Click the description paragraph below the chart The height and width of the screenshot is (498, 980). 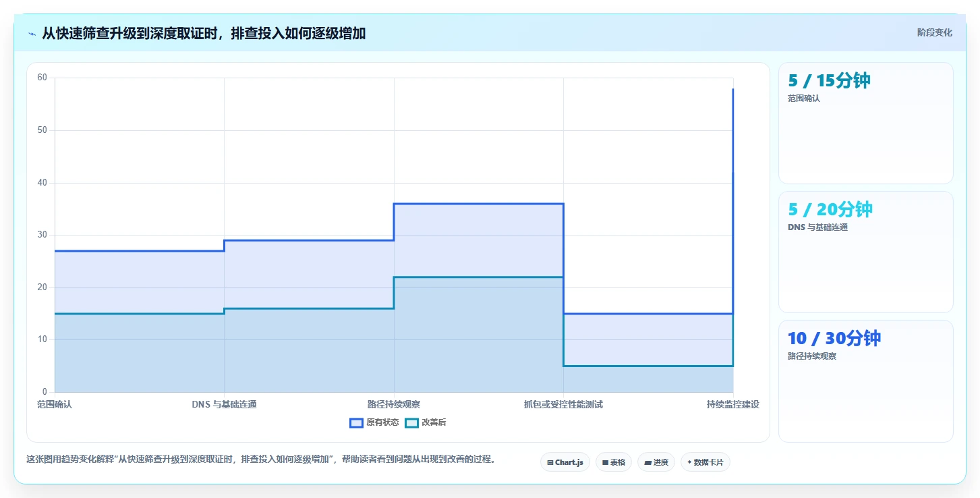(x=262, y=459)
